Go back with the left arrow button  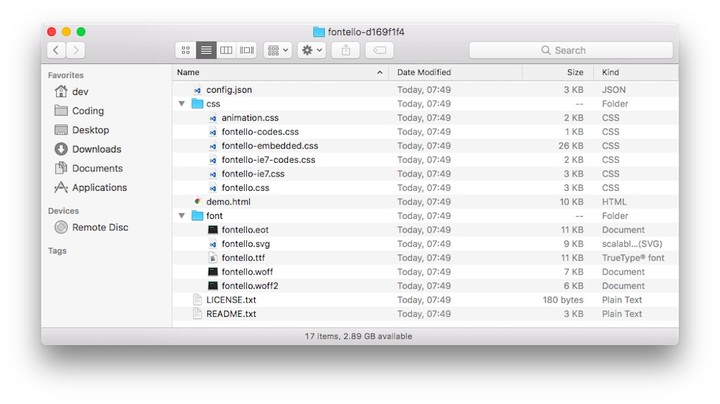(x=56, y=50)
